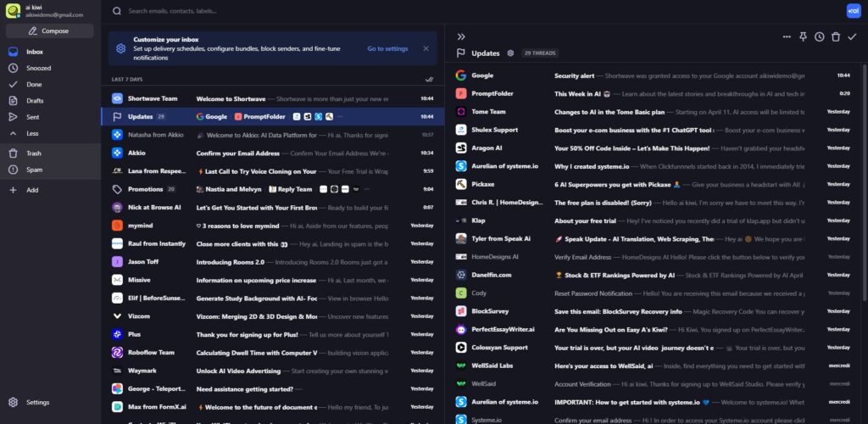Open Waymark Unlock AI Video Advertising email
Screen dimensions: 868x424
pyautogui.click(x=272, y=371)
